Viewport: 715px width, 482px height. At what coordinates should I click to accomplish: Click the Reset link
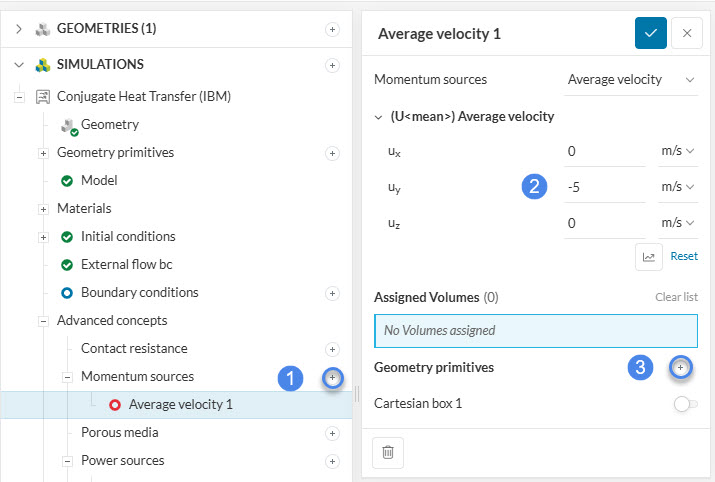coord(684,257)
